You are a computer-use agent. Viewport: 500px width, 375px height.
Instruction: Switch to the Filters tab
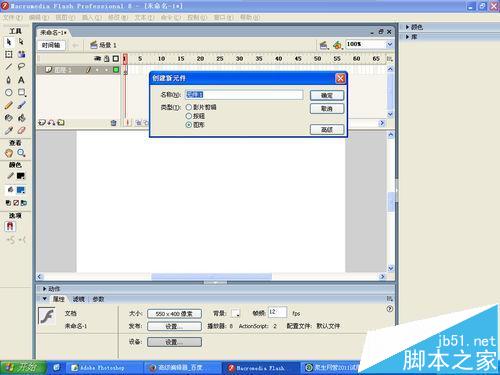point(79,299)
